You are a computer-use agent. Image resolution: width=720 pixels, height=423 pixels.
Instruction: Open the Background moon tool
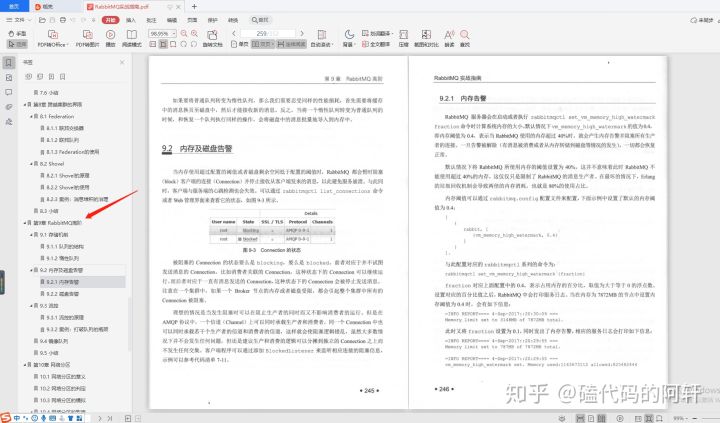pyautogui.click(x=349, y=39)
